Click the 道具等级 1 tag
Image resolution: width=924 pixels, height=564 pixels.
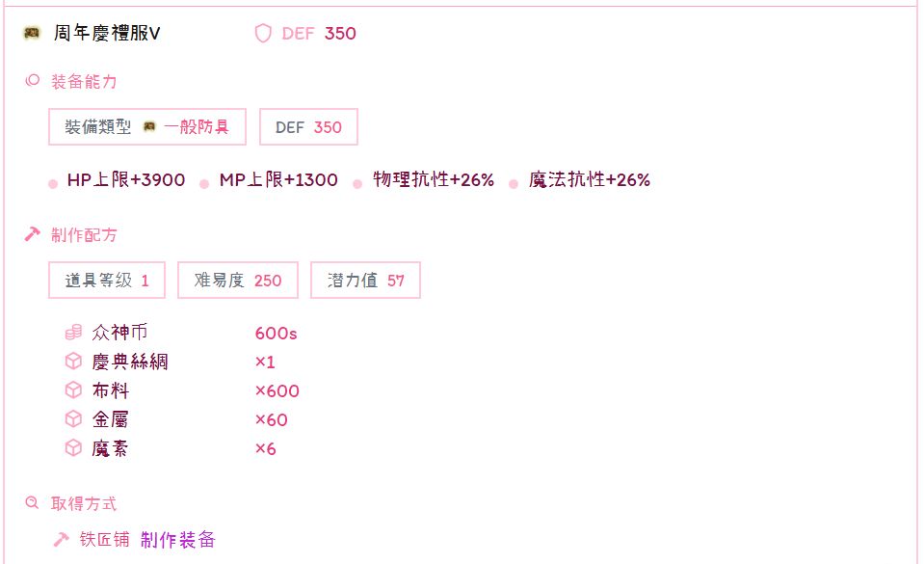tap(107, 281)
